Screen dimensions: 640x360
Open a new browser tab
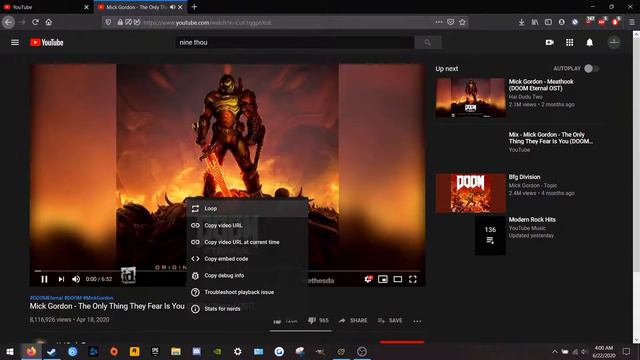194,7
